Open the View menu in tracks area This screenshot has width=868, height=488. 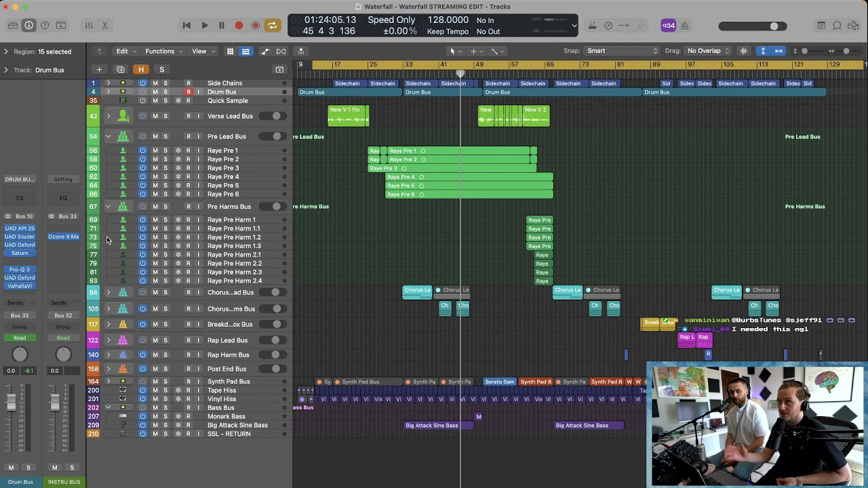(x=203, y=51)
